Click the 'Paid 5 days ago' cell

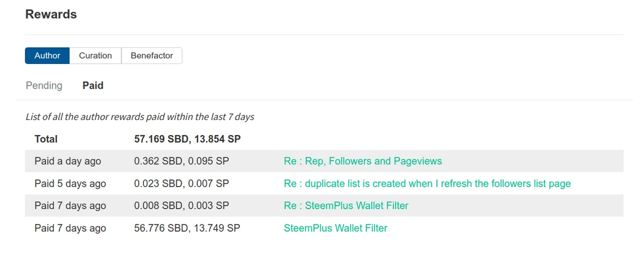(x=70, y=183)
